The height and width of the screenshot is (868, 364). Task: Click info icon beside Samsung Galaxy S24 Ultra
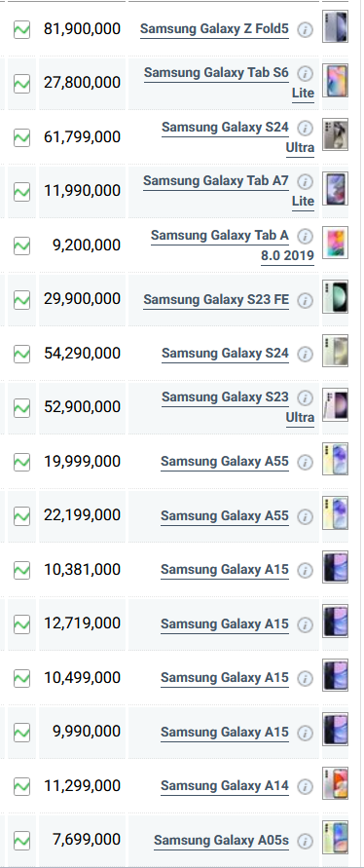pyautogui.click(x=305, y=129)
